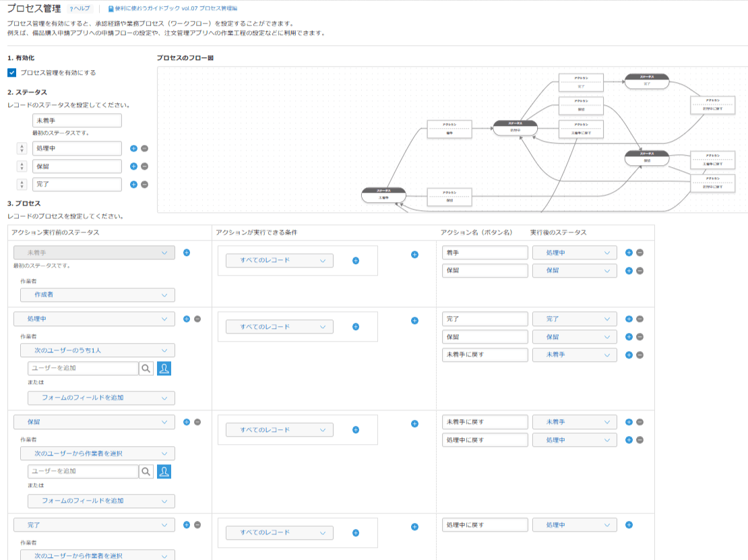Open the 完了 pre-action status dropdown

coord(94,525)
